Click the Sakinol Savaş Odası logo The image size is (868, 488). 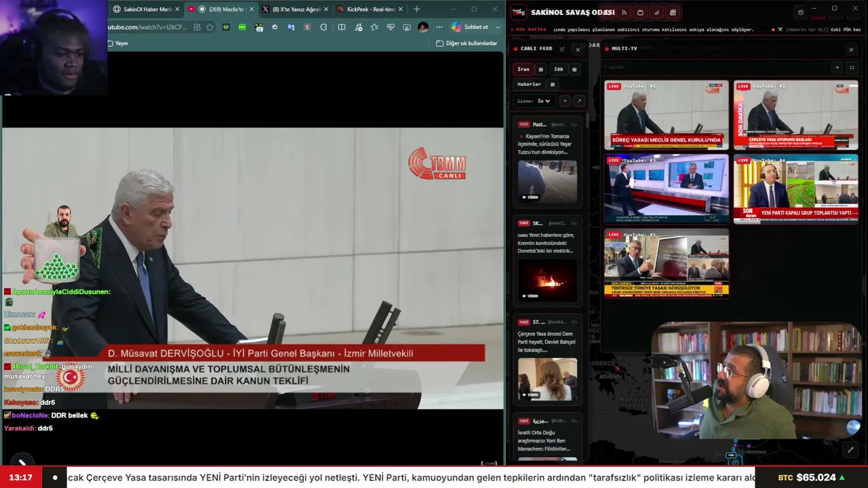(x=519, y=12)
